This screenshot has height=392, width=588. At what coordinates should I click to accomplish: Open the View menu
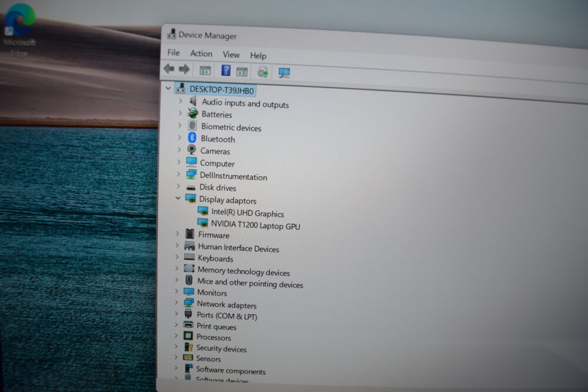pos(231,55)
